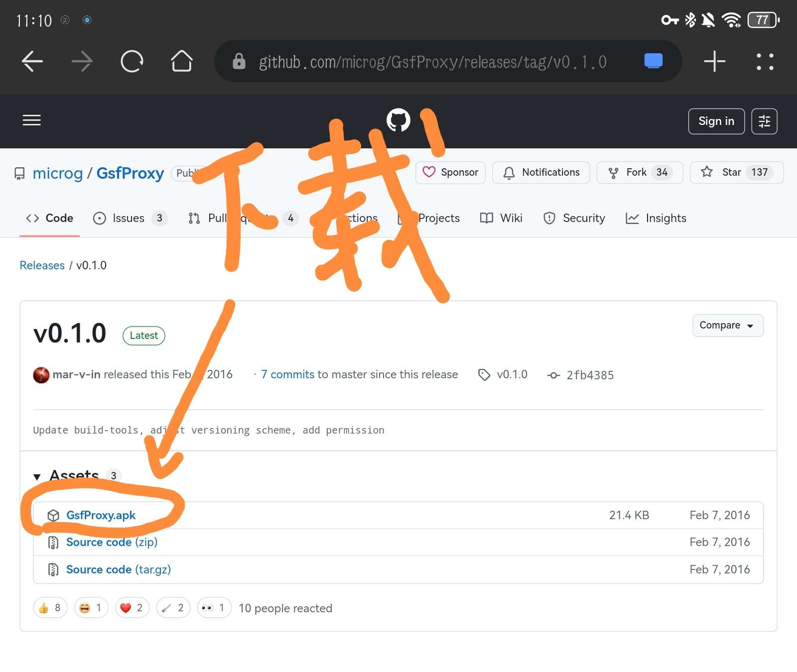Collapse the Assets section triangle
This screenshot has width=797, height=672.
click(x=37, y=476)
